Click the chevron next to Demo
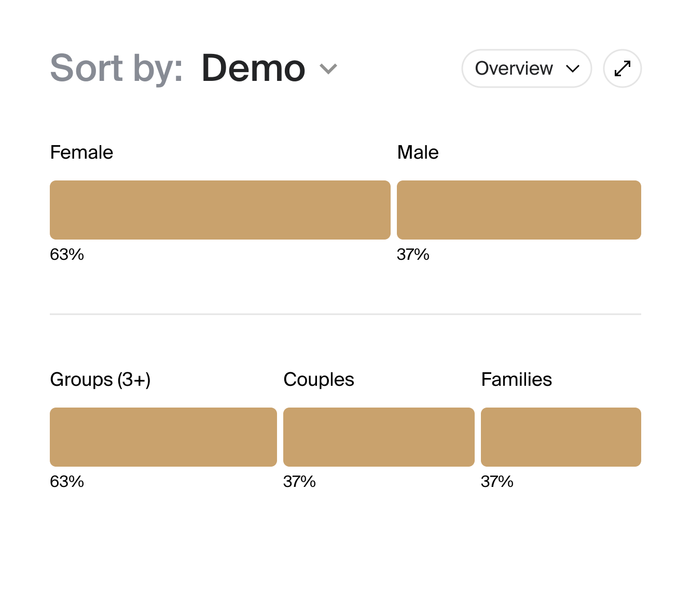Image resolution: width=691 pixels, height=616 pixels. (327, 68)
